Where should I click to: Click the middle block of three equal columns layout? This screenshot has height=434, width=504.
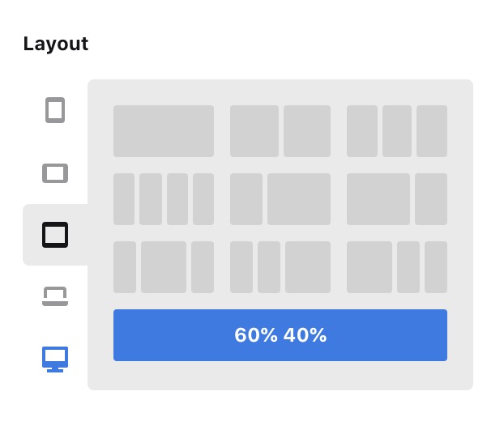coord(397,131)
